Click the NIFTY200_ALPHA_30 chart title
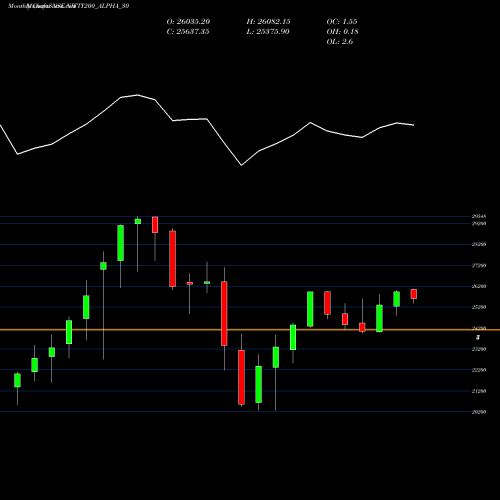 click(69, 6)
